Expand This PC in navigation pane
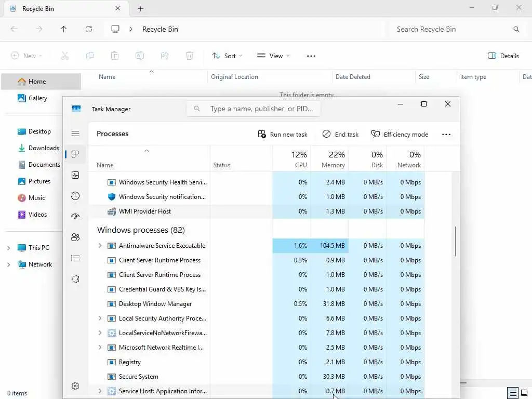 [x=8, y=248]
